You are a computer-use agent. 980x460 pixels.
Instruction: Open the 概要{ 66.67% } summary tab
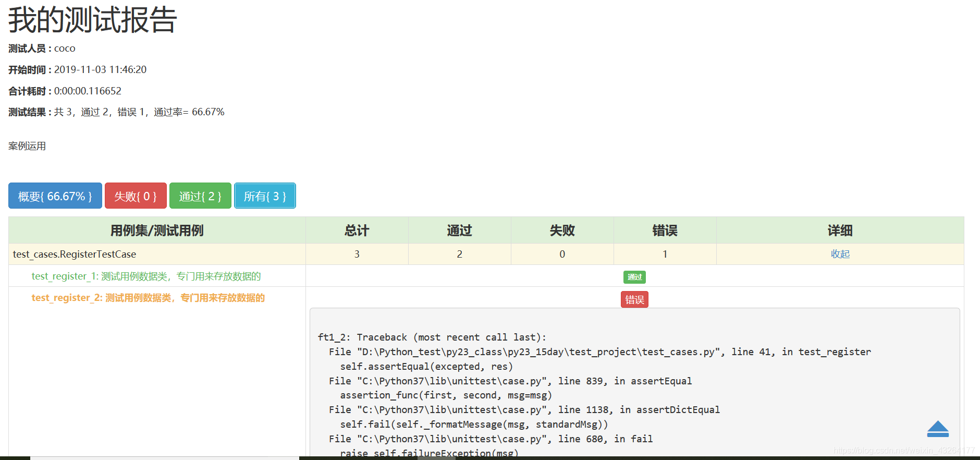pyautogui.click(x=55, y=196)
